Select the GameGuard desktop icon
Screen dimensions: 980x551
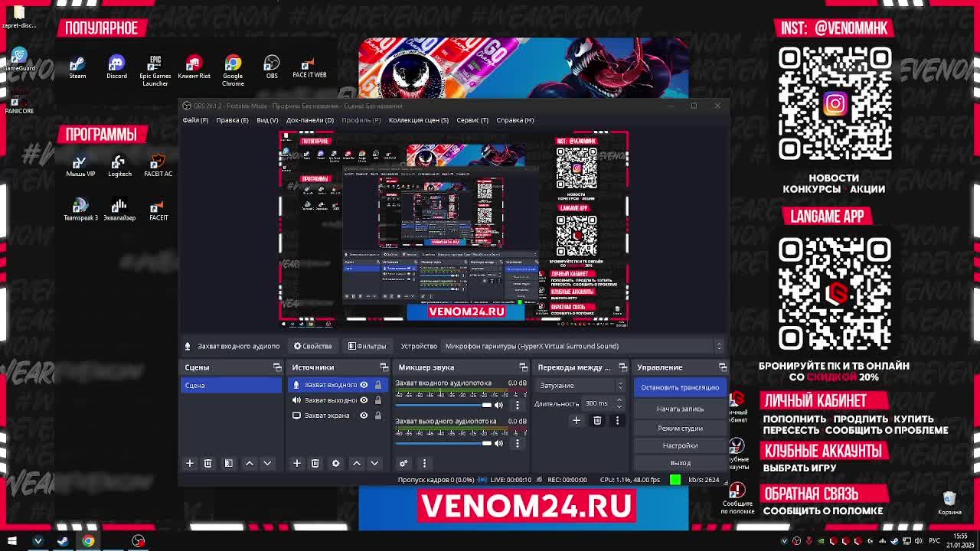tap(19, 60)
